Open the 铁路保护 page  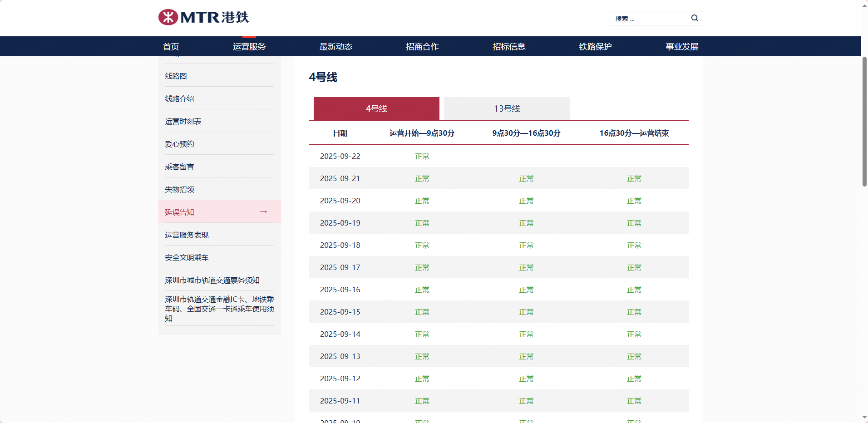[x=595, y=46]
